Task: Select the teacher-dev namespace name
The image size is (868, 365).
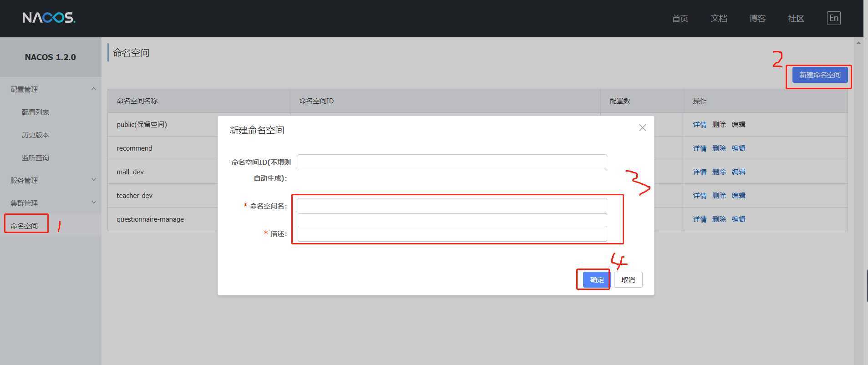Action: coord(134,196)
